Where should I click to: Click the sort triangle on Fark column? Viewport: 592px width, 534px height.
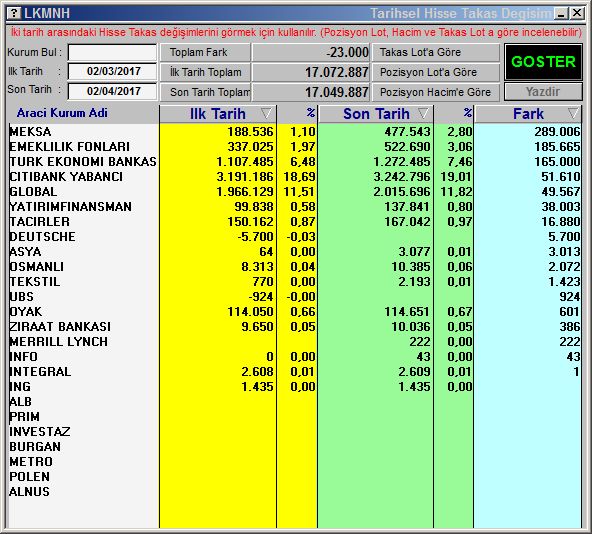(573, 113)
